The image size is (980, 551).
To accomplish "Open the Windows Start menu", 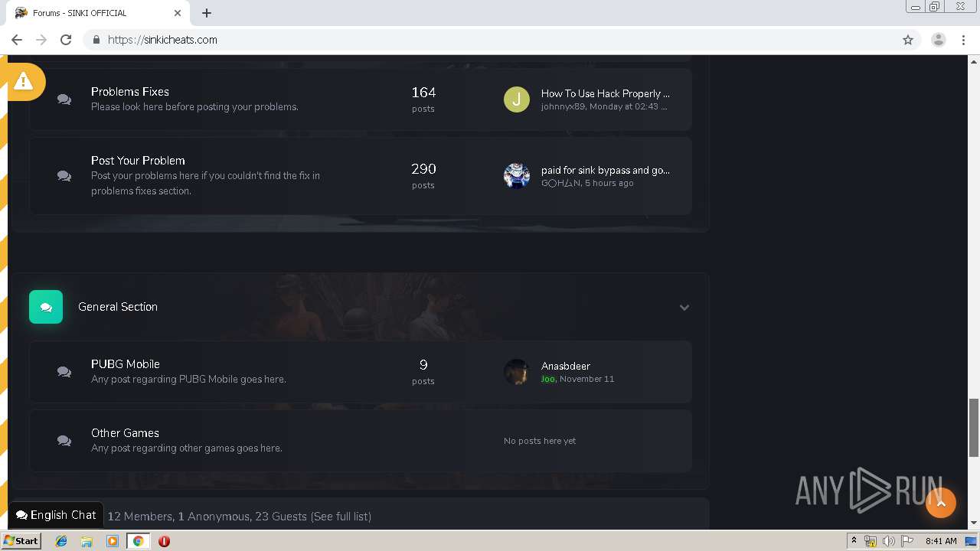I will [21, 541].
